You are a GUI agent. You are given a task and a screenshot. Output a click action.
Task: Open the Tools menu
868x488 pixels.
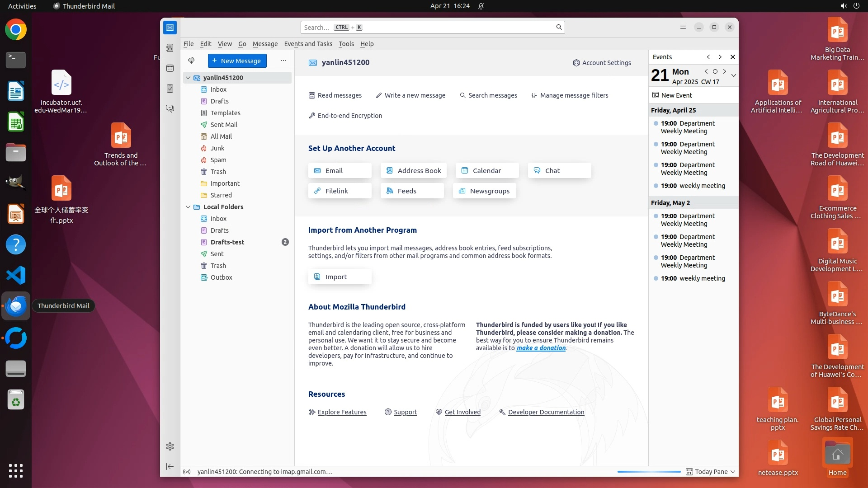pyautogui.click(x=346, y=44)
